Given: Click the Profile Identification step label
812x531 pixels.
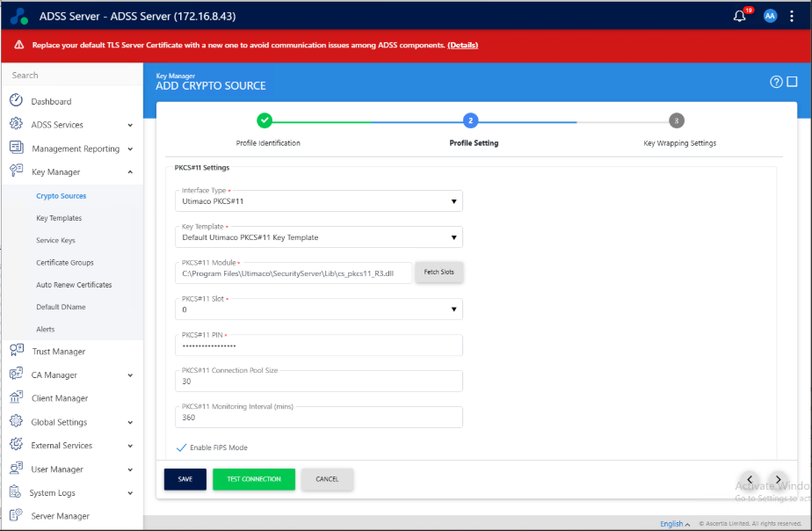Looking at the screenshot, I should click(268, 143).
